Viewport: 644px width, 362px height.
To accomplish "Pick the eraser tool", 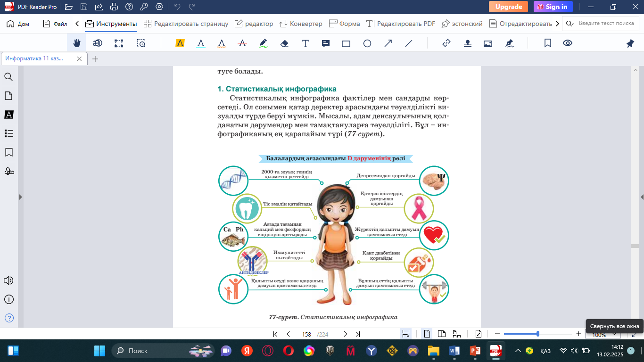I will [284, 43].
